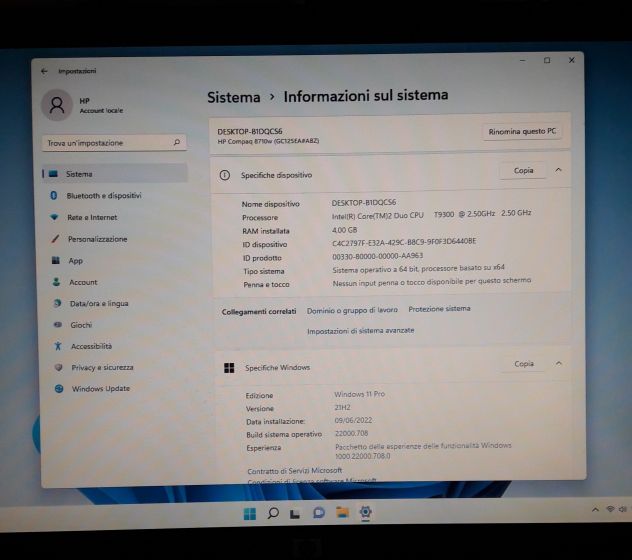Click the device name DESKTOP-B1DQCS6 value
632x560 pixels.
click(364, 202)
